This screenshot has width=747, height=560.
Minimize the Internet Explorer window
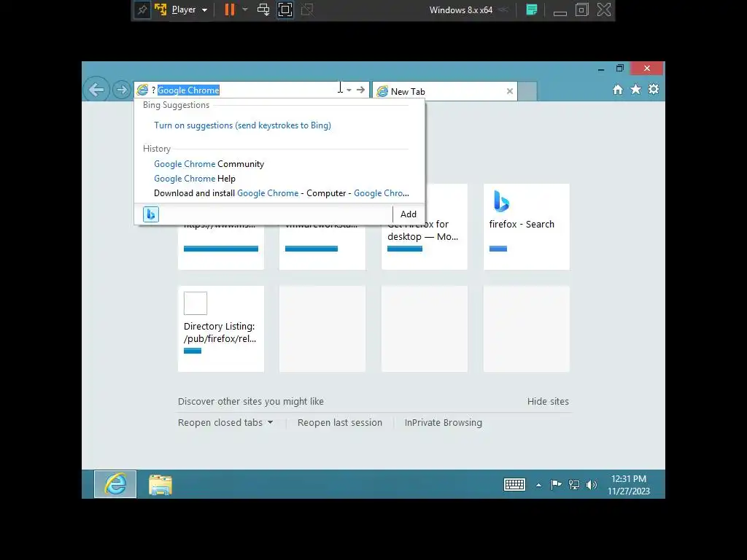(x=601, y=69)
